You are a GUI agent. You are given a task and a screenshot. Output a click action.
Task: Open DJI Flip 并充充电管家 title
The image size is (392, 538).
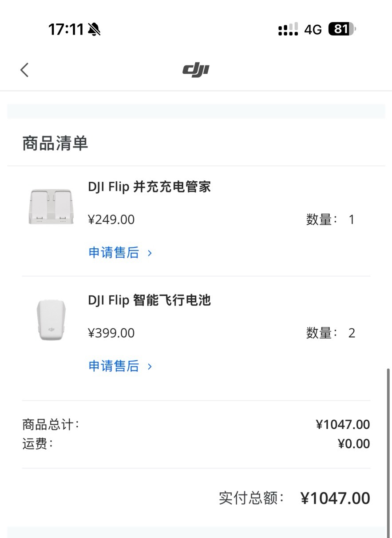(149, 187)
